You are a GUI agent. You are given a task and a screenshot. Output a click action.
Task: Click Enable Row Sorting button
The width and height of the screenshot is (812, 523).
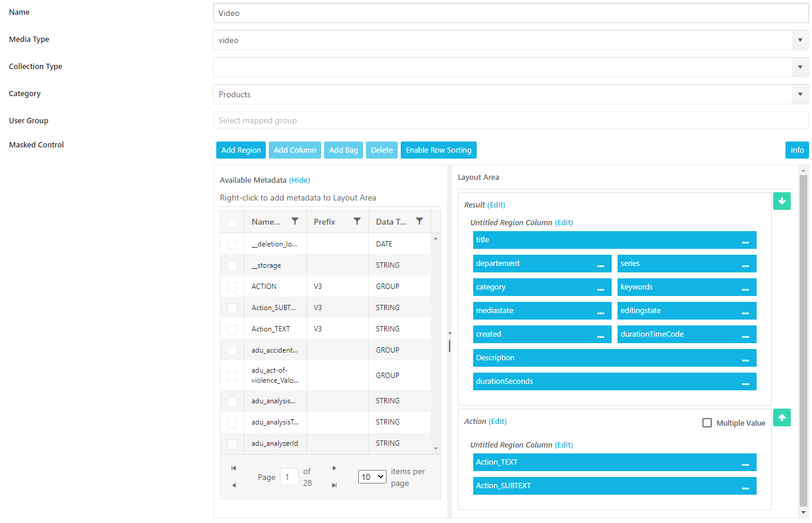438,150
